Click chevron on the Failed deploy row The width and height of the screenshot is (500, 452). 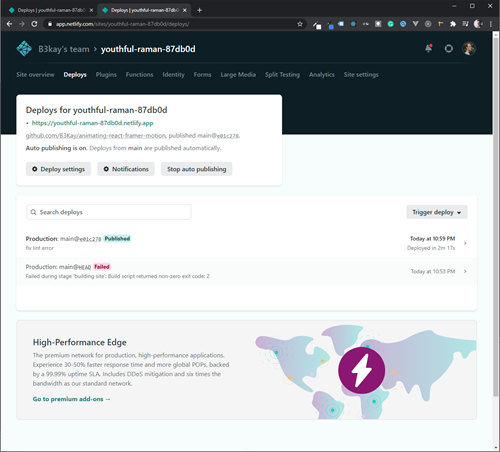click(465, 271)
